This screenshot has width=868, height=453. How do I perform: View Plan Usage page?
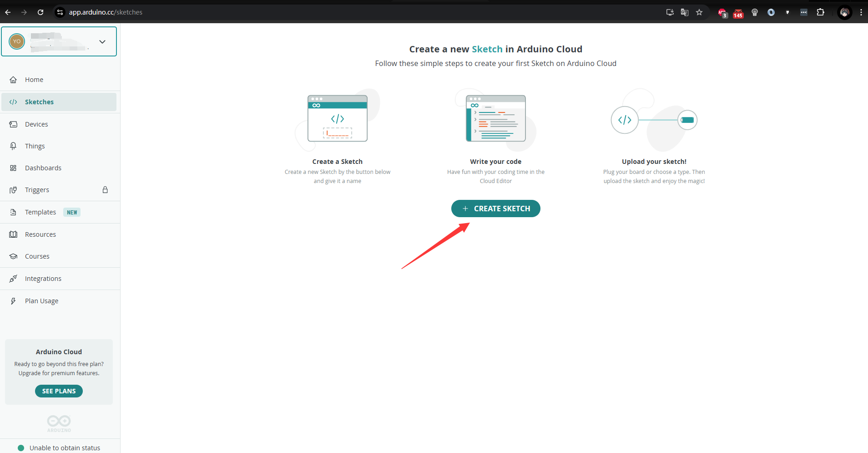(59, 301)
